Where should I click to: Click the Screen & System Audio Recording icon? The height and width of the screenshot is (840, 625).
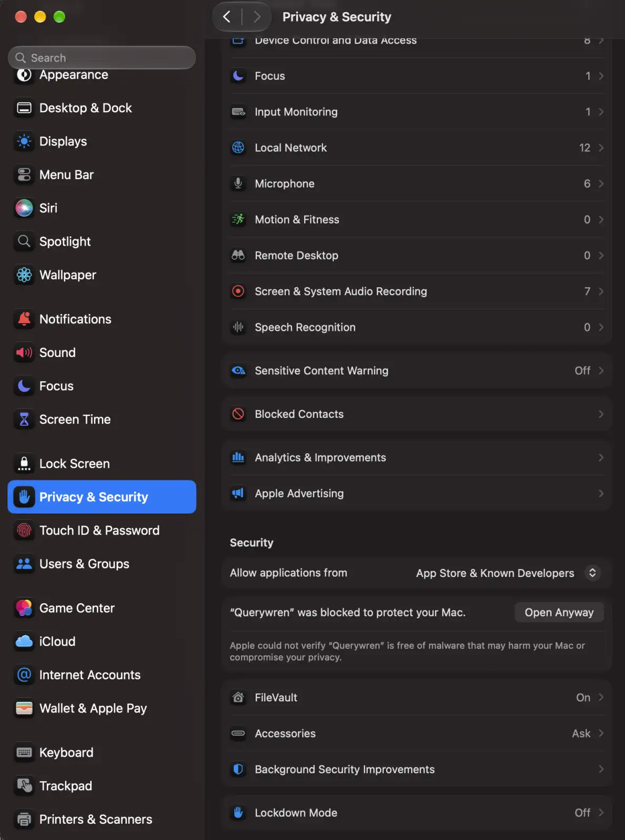coord(238,291)
